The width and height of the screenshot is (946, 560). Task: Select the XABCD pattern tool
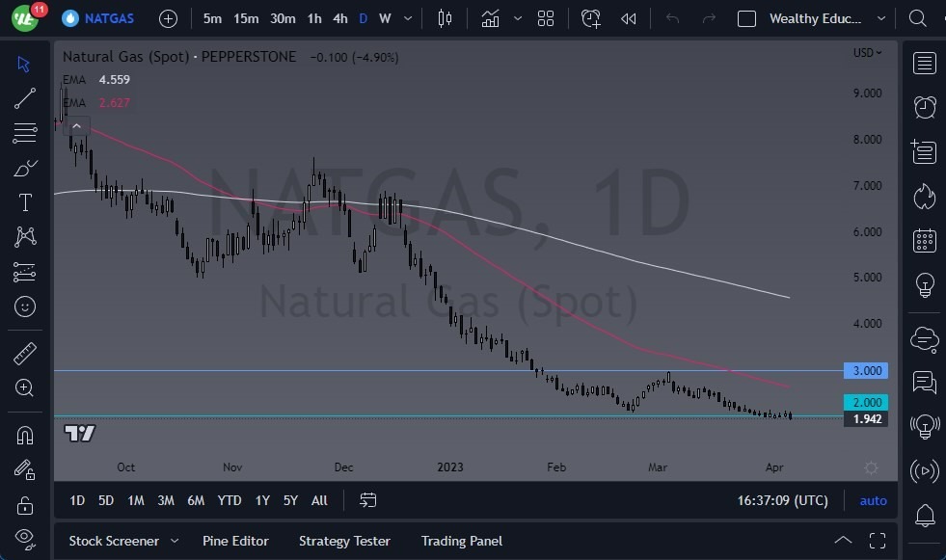tap(25, 237)
